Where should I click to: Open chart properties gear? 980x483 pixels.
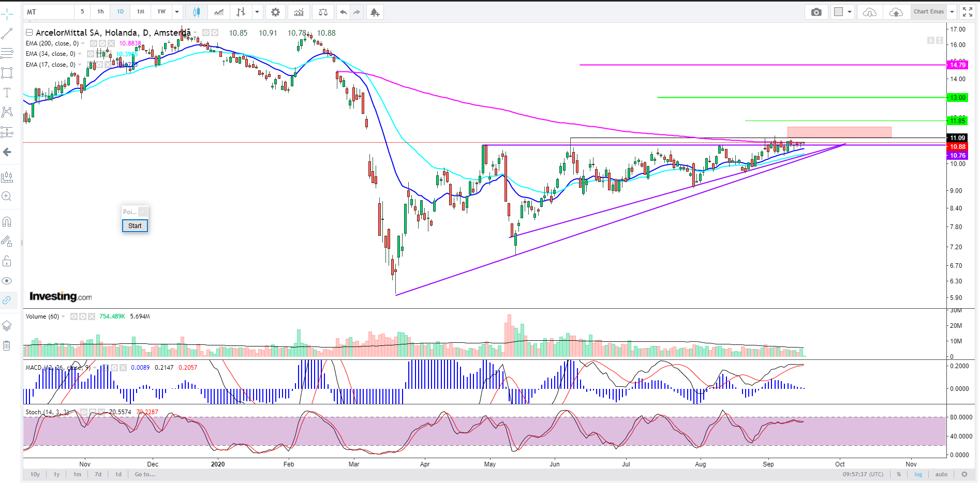(x=275, y=12)
